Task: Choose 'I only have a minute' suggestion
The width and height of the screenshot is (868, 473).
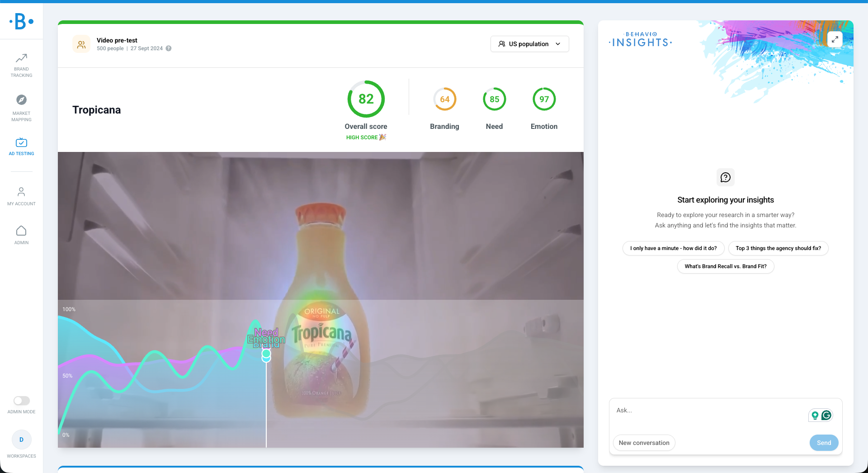Action: coord(673,248)
